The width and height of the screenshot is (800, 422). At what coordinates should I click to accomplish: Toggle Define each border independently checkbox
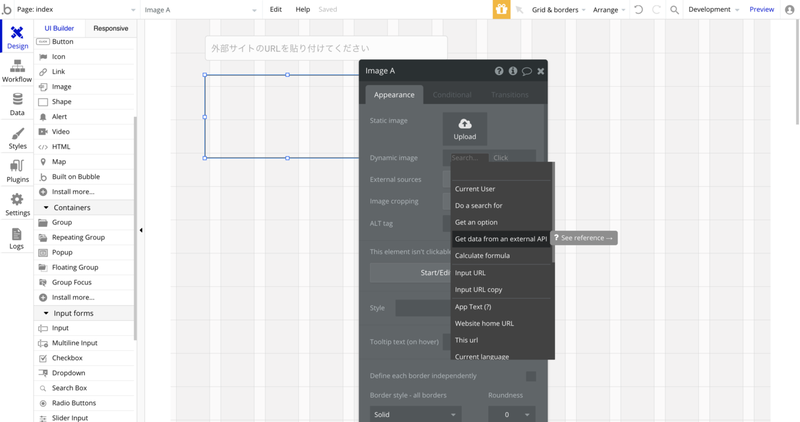(x=531, y=376)
